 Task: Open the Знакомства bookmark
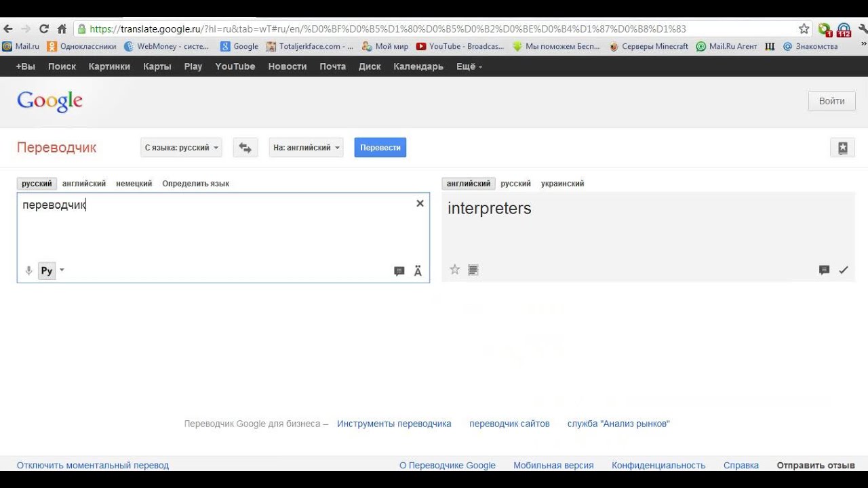pyautogui.click(x=810, y=47)
